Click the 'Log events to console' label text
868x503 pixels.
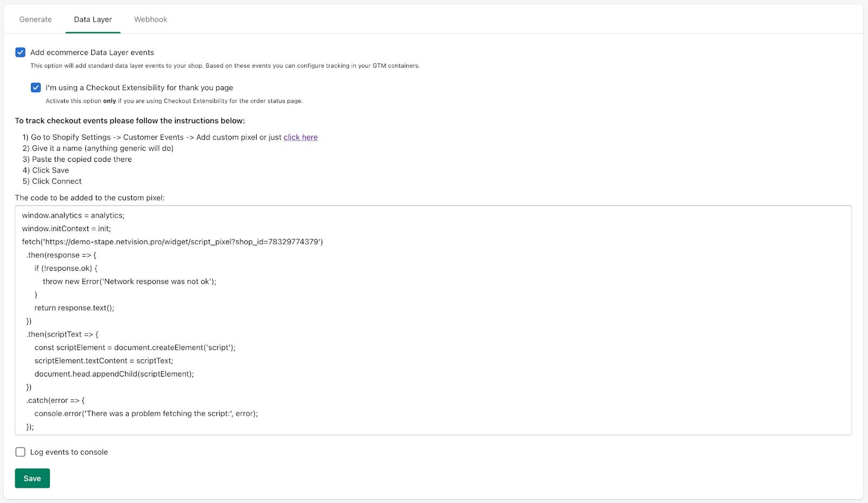click(69, 452)
